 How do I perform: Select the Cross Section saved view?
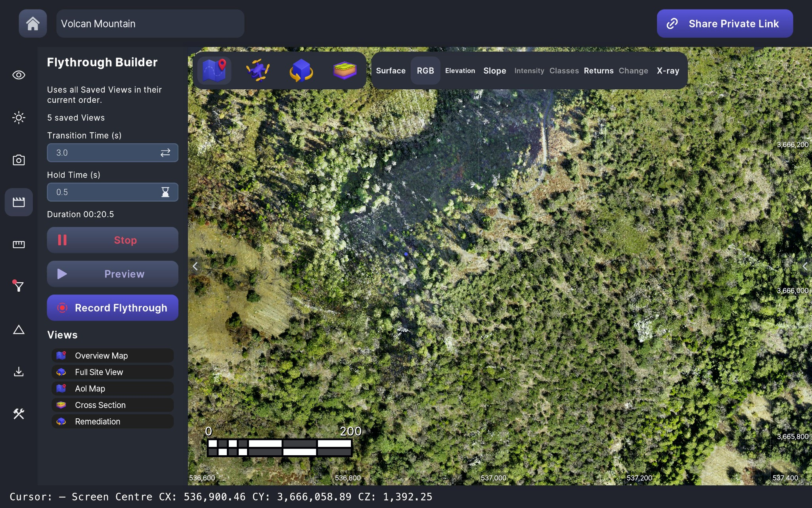click(x=113, y=405)
